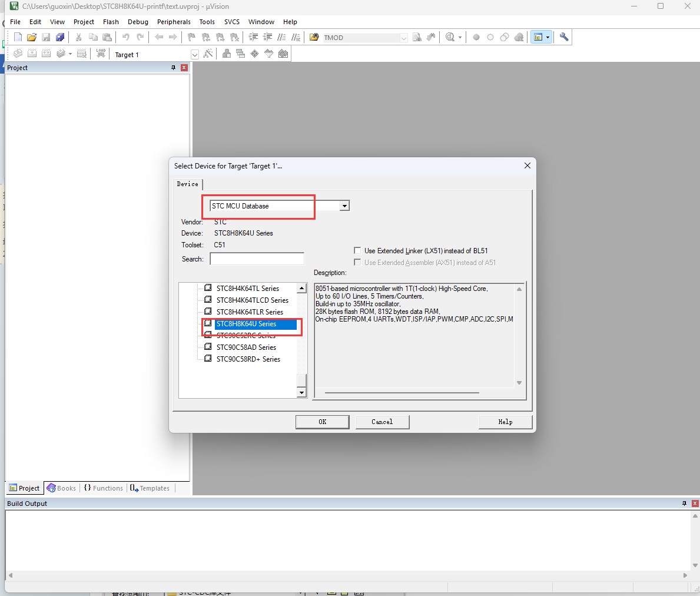The height and width of the screenshot is (596, 700).
Task: Select STC90C58AD Series device
Action: (246, 347)
